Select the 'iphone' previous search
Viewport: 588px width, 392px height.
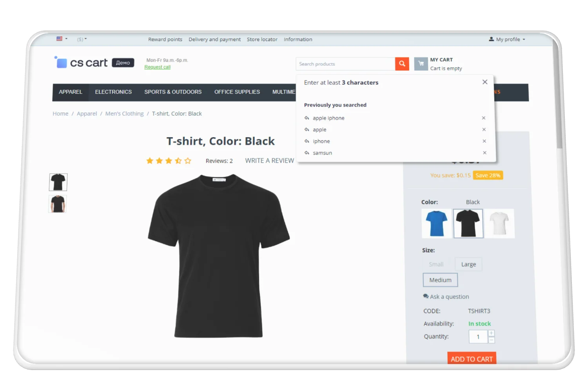click(321, 141)
